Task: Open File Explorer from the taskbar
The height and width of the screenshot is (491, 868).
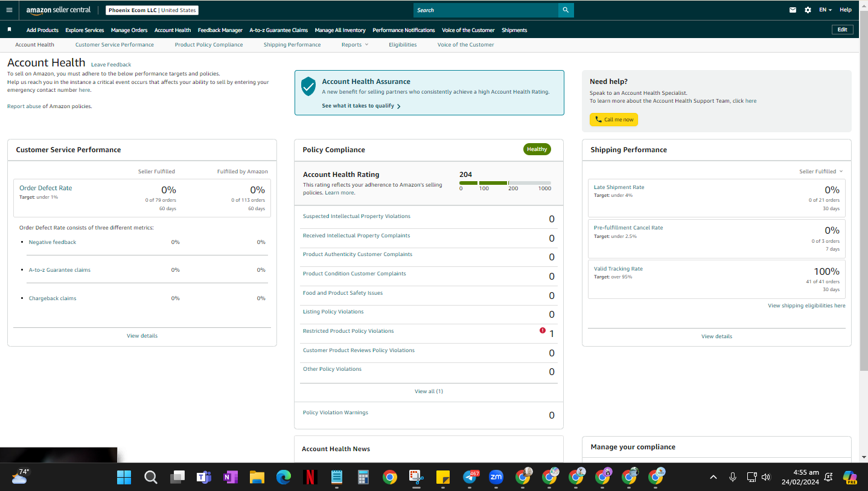Action: [x=257, y=477]
